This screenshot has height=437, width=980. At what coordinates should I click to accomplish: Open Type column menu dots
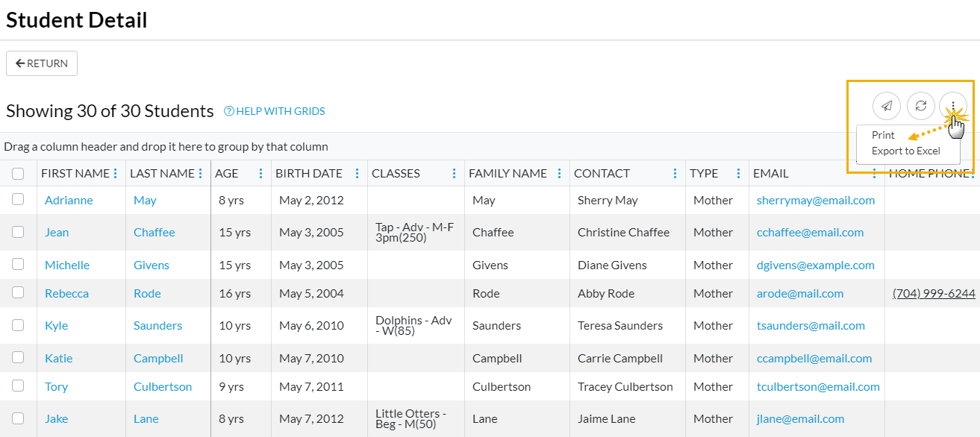pos(738,173)
